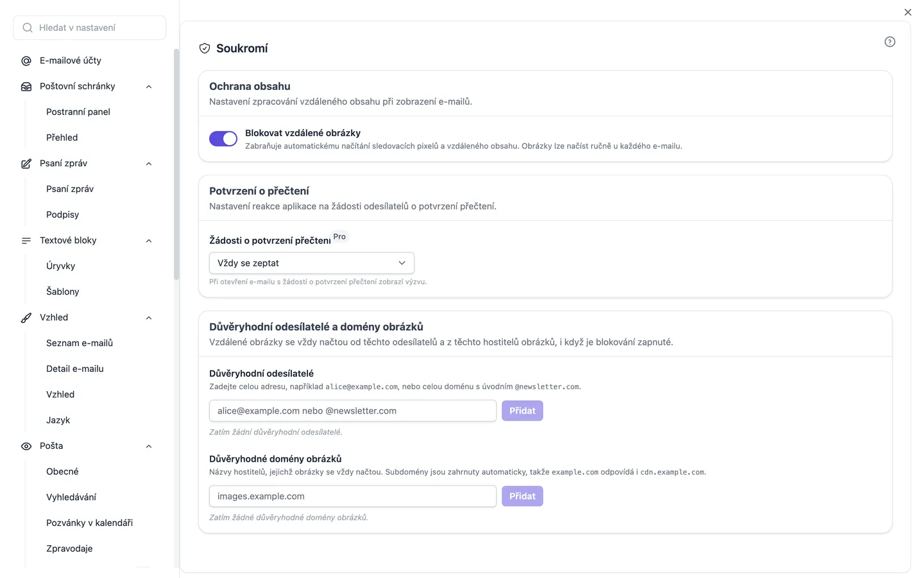Collapse the Vzhled section chevron
This screenshot has width=924, height=578.
click(x=149, y=318)
